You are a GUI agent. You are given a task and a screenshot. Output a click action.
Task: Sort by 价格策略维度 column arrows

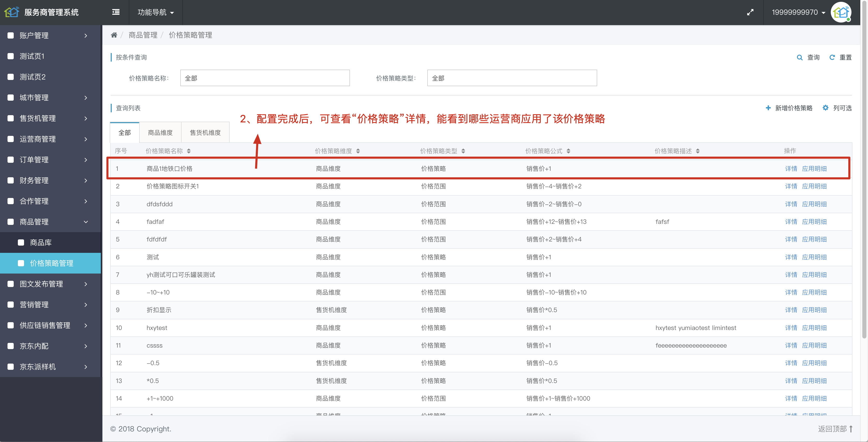tap(358, 151)
